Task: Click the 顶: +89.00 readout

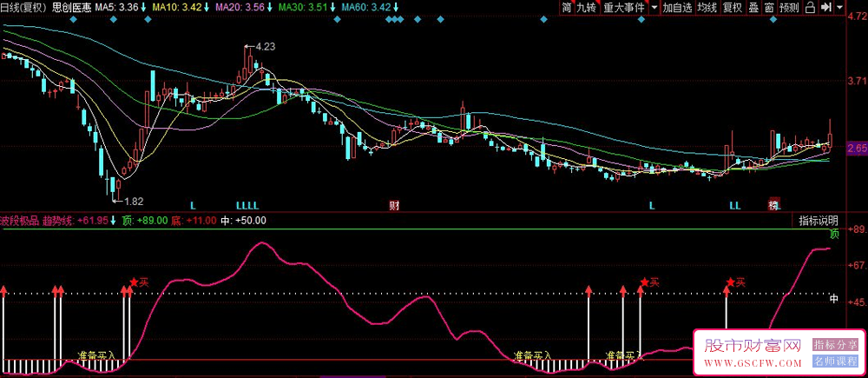Action: click(145, 220)
